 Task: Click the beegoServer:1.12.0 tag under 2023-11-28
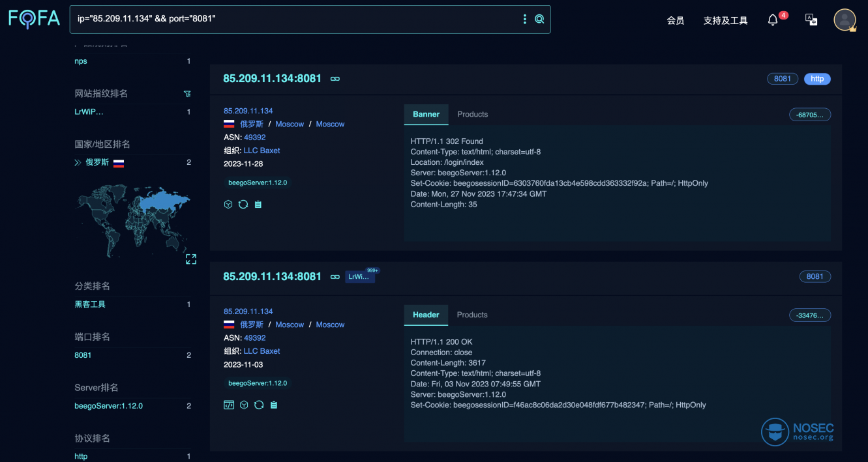(x=258, y=183)
